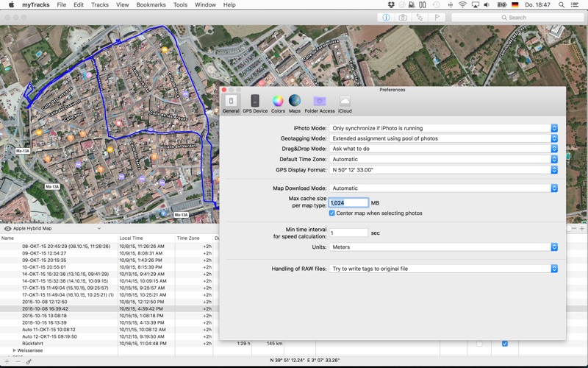The height and width of the screenshot is (368, 588).
Task: Switch to the Colors preferences pane
Action: click(278, 104)
